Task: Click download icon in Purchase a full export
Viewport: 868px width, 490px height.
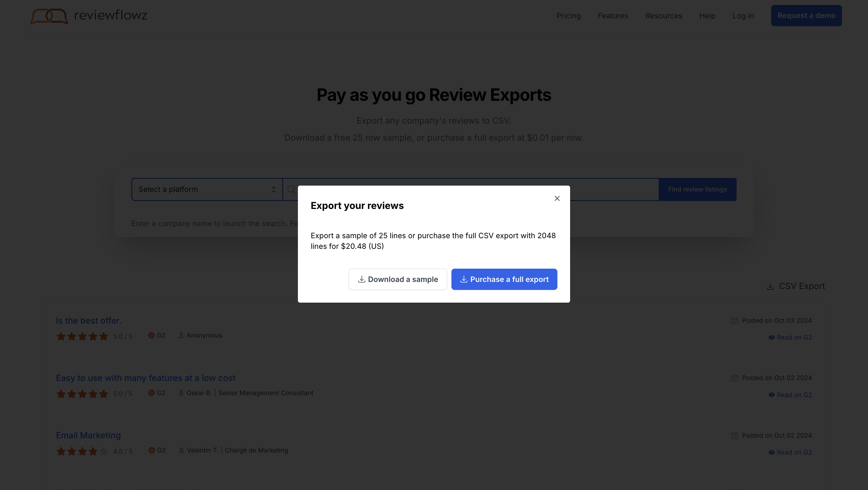Action: [x=464, y=279]
